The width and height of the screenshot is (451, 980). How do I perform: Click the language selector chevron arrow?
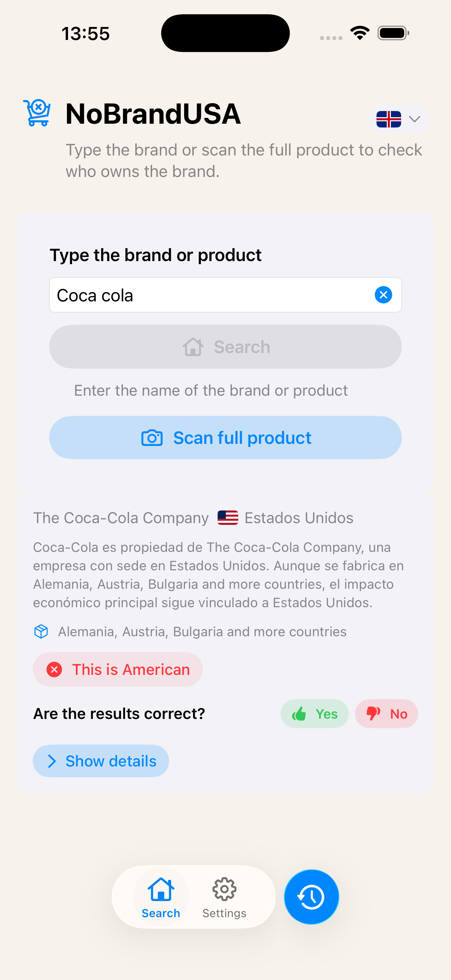click(414, 119)
